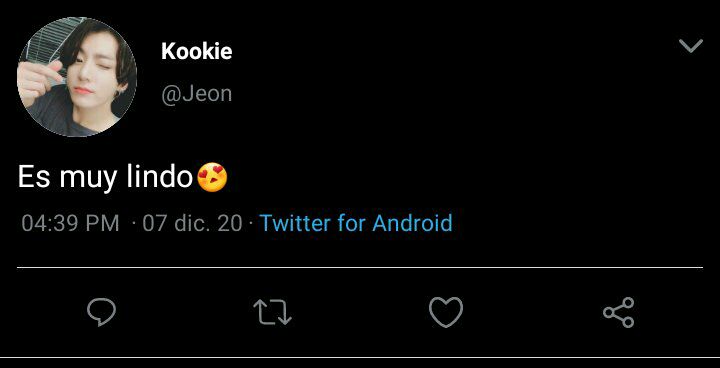Reply to Kookie's tweet with the speech bubble
The image size is (720, 368).
click(x=101, y=312)
